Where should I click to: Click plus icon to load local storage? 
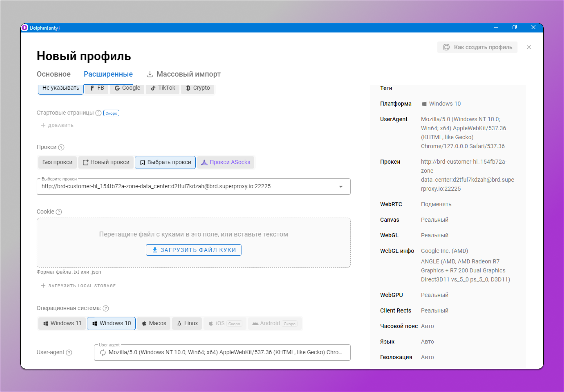(43, 286)
